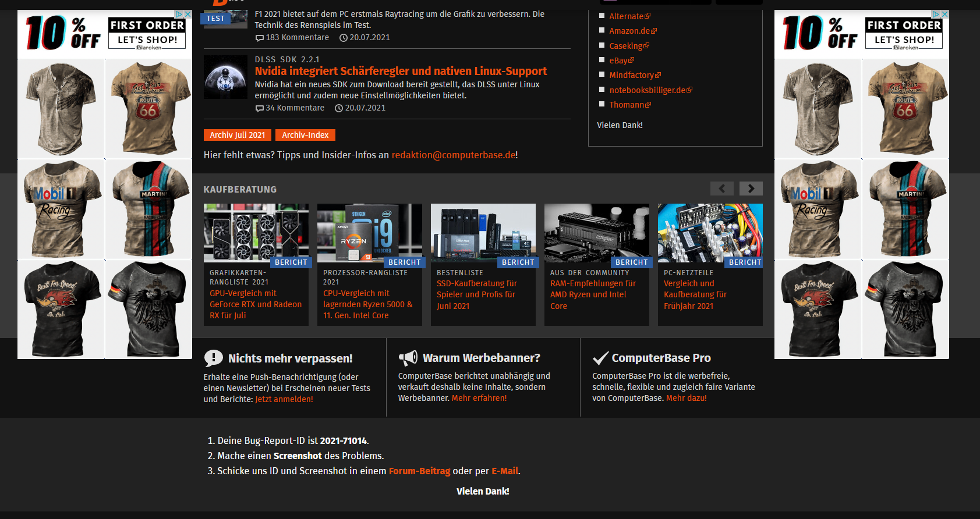
Task: Open the left ad's AdChoices info icon
Action: (179, 14)
